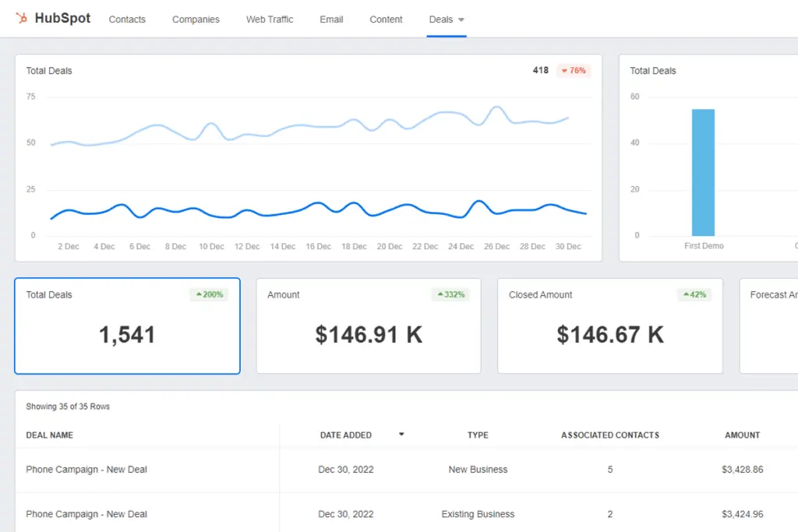This screenshot has width=798, height=532.
Task: Click the associated contacts value 5
Action: pyautogui.click(x=610, y=470)
